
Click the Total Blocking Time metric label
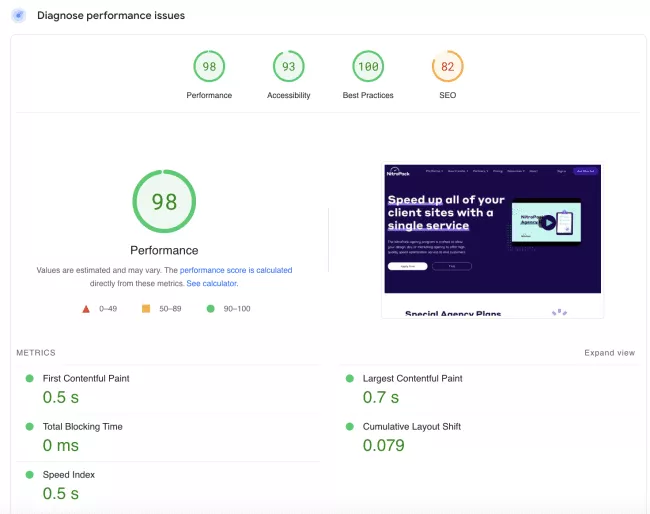tap(82, 427)
